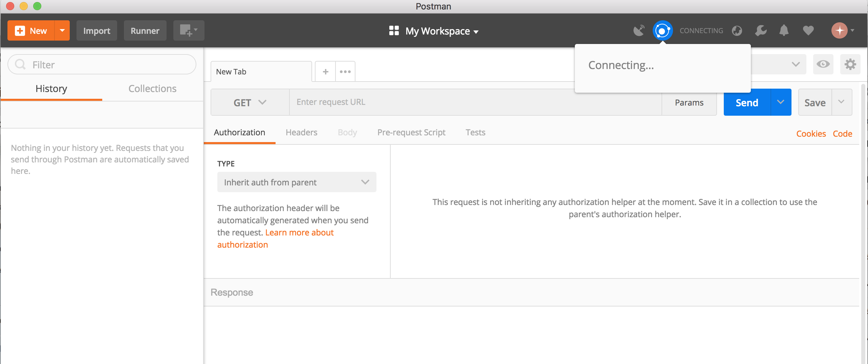This screenshot has height=364, width=868.
Task: Switch to the History tab
Action: coord(51,89)
